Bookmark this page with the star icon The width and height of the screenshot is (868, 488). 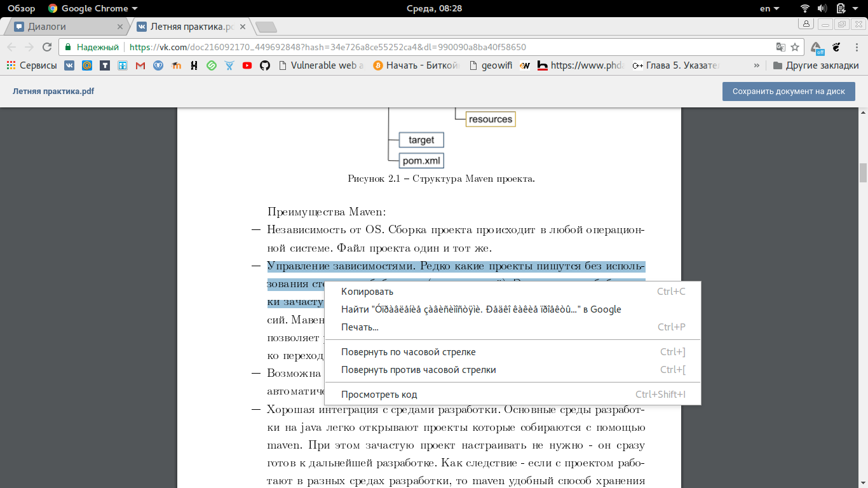tap(795, 47)
